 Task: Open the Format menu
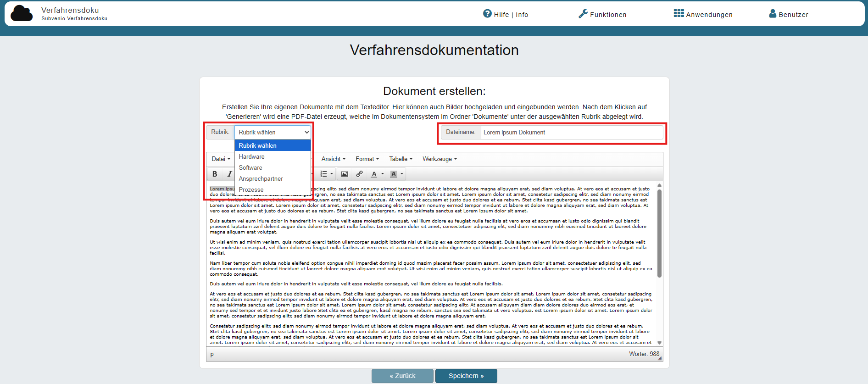tap(367, 159)
